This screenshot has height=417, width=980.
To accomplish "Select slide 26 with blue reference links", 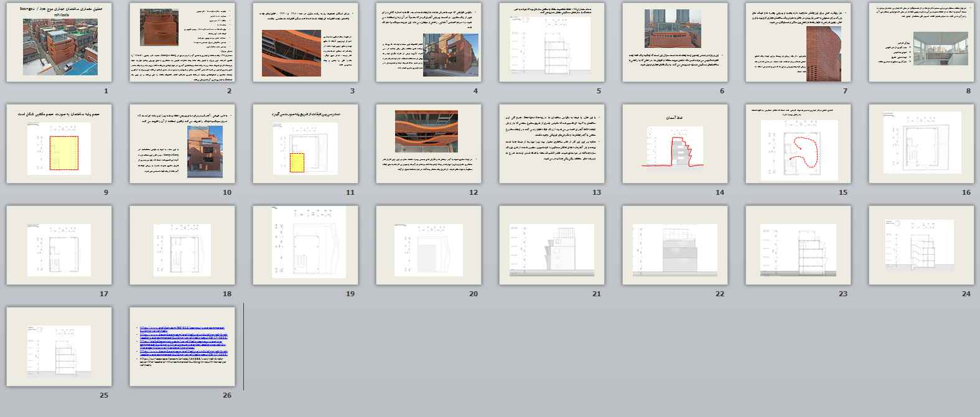I will (x=182, y=347).
